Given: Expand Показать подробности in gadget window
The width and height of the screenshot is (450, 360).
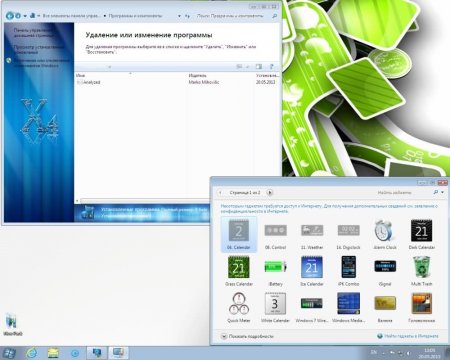Looking at the screenshot, I should tap(247, 336).
